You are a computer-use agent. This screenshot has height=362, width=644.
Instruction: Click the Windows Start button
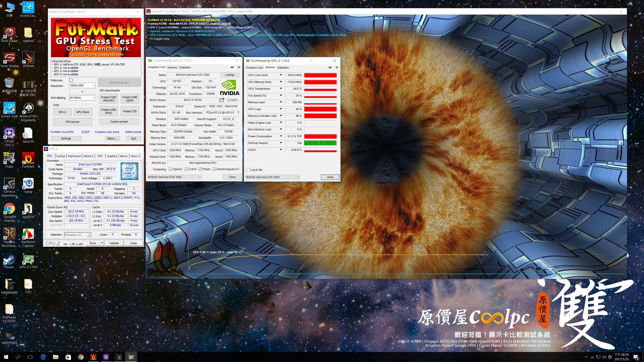[x=6, y=357]
